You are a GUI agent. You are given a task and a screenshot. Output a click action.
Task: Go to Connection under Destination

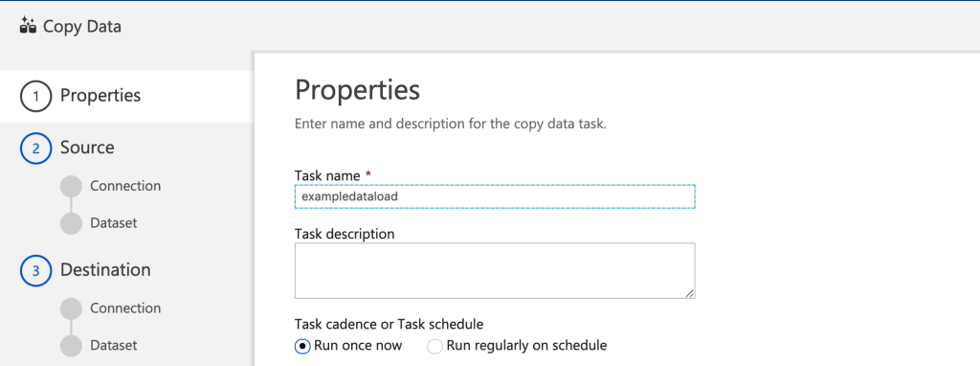(125, 308)
